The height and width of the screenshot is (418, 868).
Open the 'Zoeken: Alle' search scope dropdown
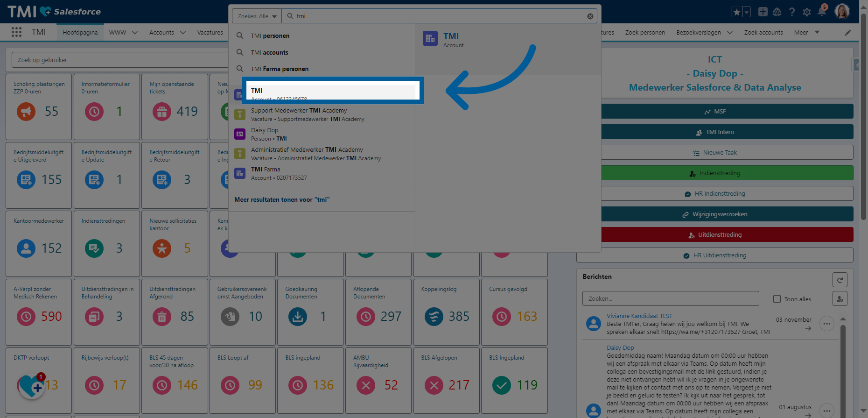point(257,16)
